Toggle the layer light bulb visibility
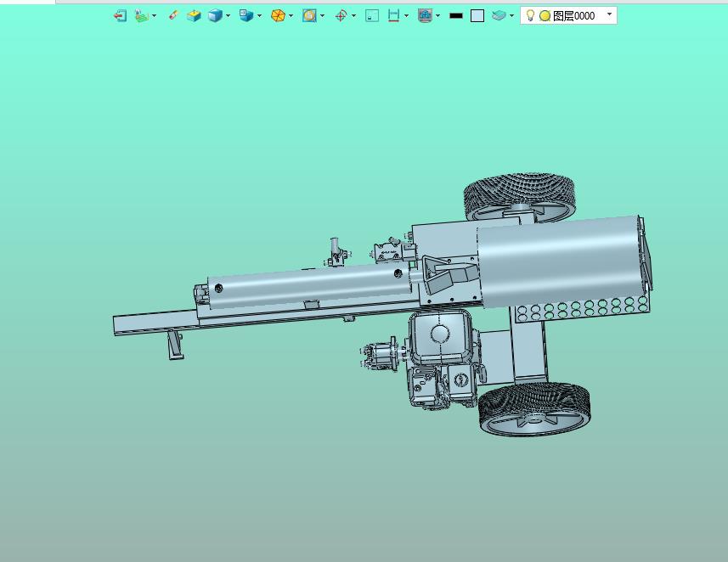 [530, 16]
